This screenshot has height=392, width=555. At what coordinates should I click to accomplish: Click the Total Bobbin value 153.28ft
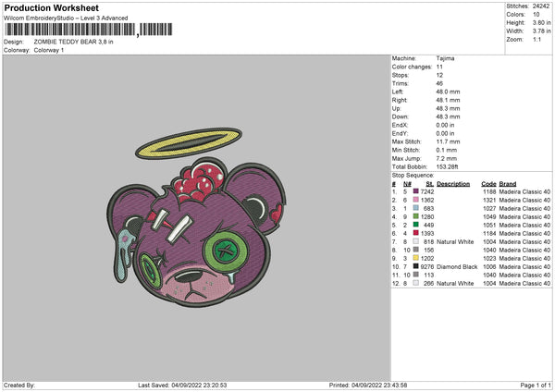click(x=448, y=166)
